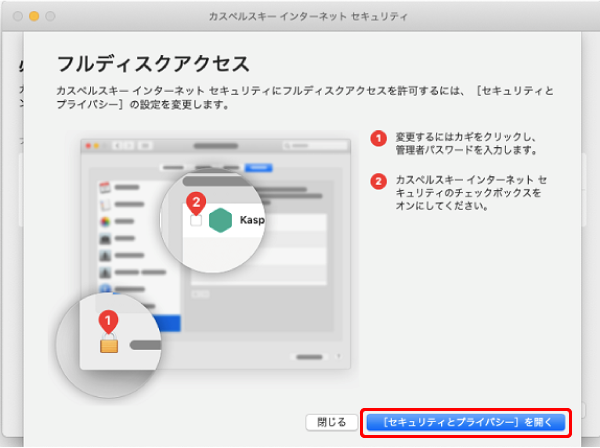Click the description line starting プライバシー] の設定を変更します

pyautogui.click(x=142, y=104)
